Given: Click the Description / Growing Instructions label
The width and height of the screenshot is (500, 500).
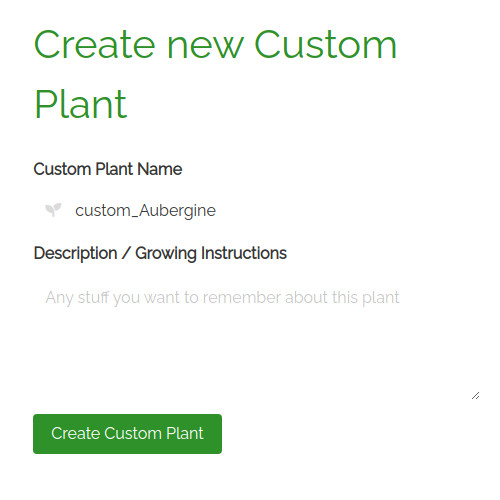Looking at the screenshot, I should point(160,253).
